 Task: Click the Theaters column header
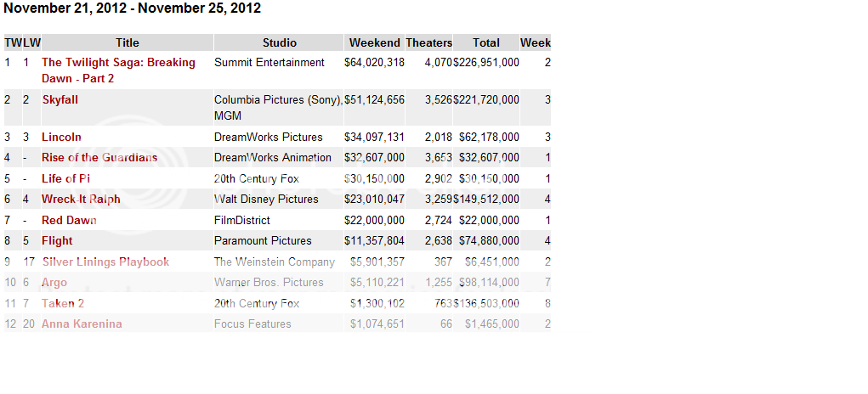pos(428,42)
